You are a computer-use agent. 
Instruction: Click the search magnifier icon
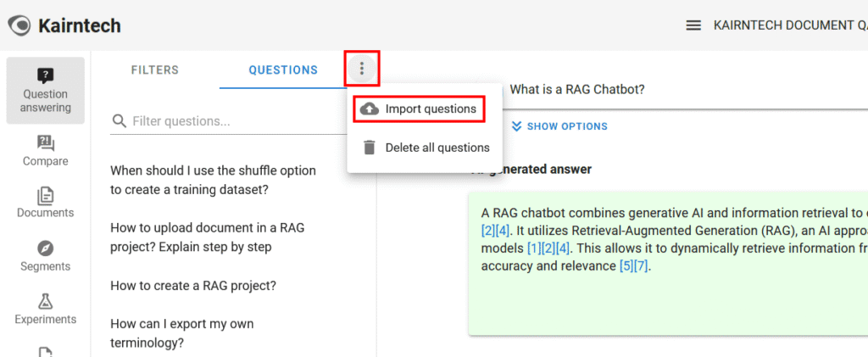pyautogui.click(x=120, y=121)
